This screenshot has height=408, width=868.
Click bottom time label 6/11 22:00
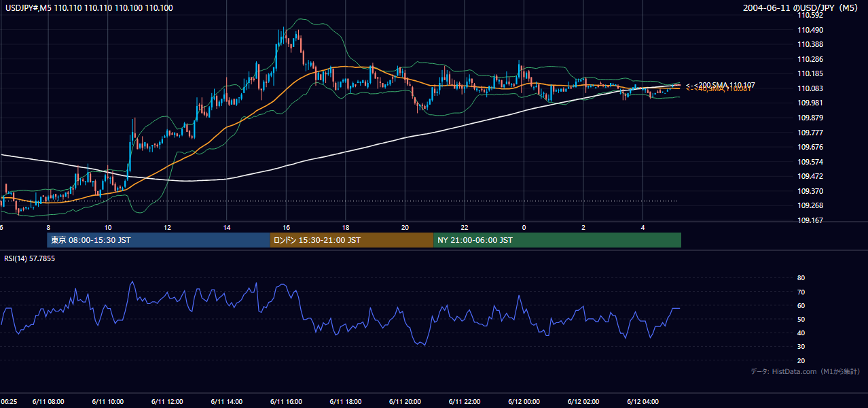click(x=465, y=401)
